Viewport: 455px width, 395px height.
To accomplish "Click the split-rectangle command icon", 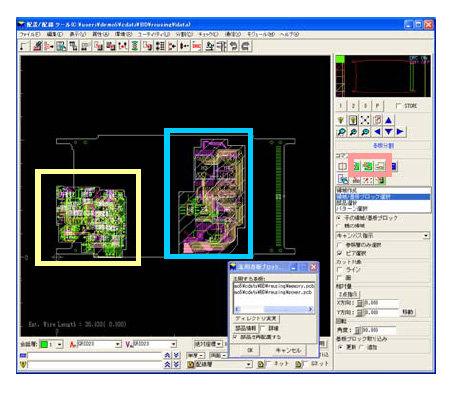I will 342,166.
